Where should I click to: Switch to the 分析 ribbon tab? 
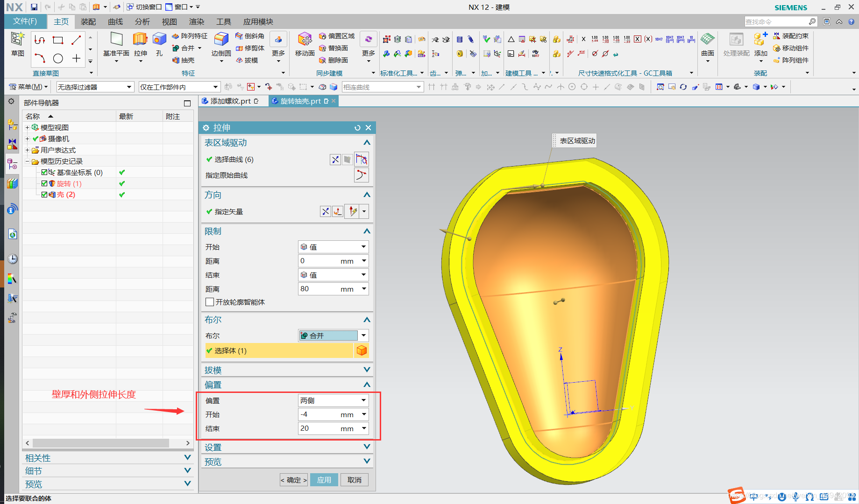[x=142, y=22]
